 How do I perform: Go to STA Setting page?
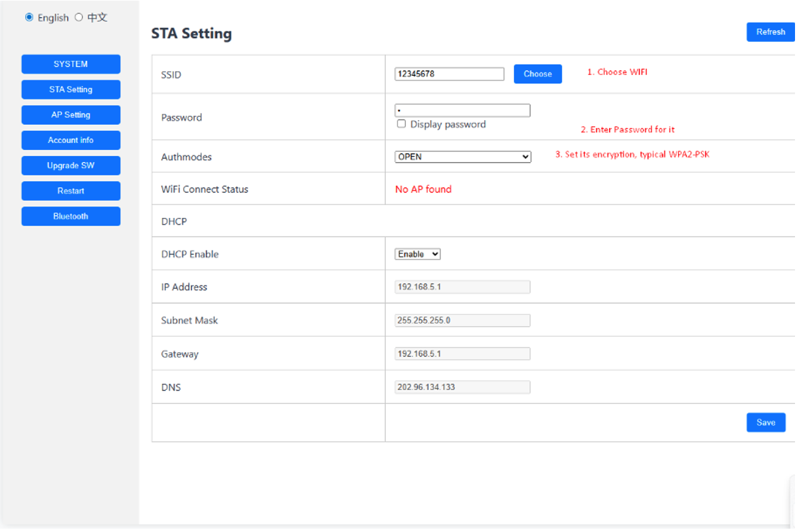(x=71, y=90)
